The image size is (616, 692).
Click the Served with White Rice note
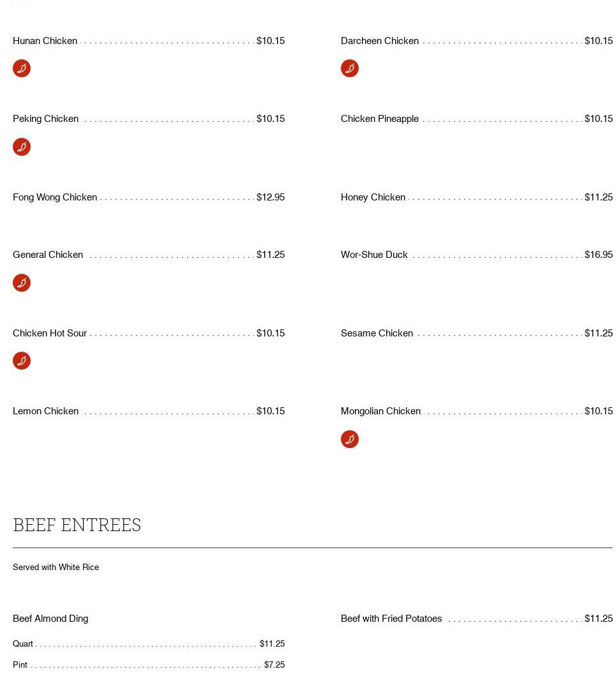[56, 568]
